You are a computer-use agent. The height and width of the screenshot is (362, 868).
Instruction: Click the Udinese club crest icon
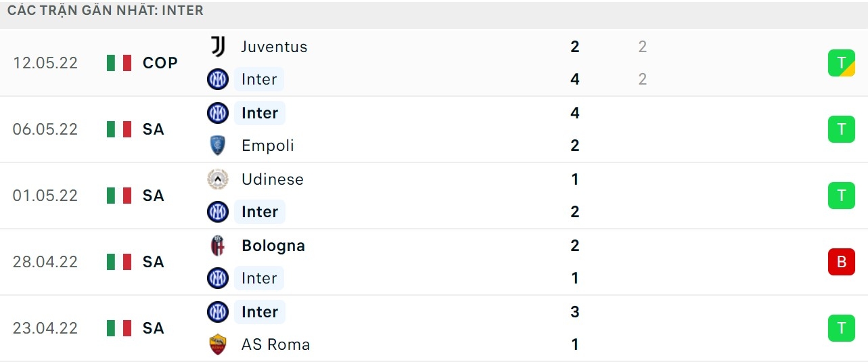[x=217, y=179]
